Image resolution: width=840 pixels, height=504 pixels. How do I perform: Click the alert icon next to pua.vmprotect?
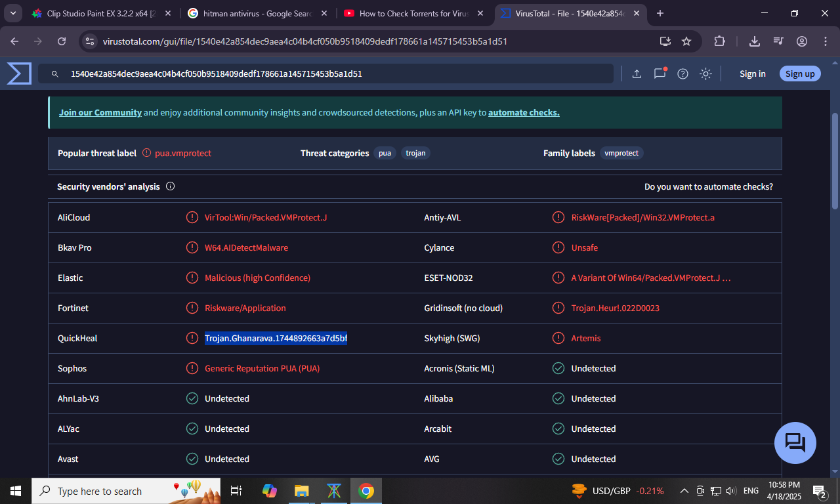tap(146, 153)
